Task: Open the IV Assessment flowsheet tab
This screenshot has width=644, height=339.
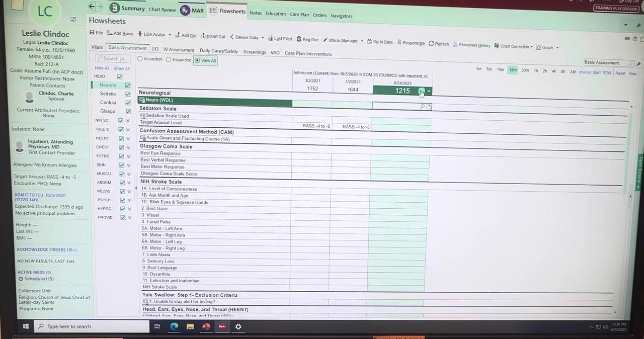Action: pos(179,50)
